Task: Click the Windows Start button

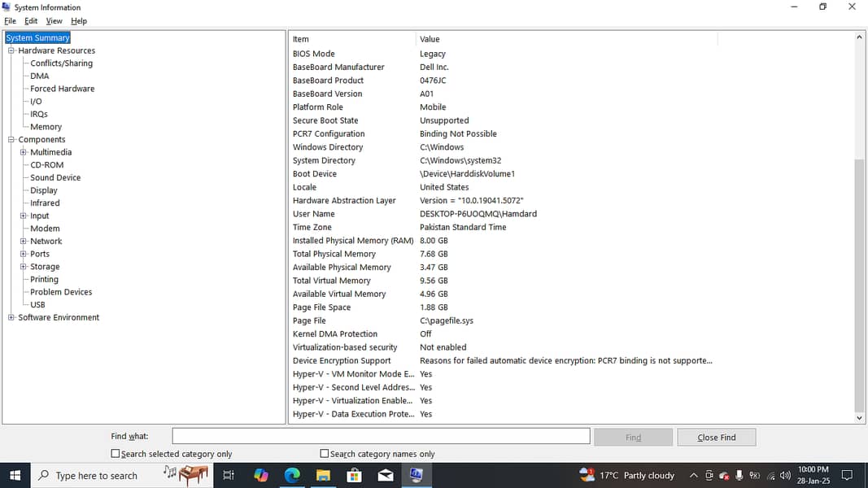Action: [15, 475]
